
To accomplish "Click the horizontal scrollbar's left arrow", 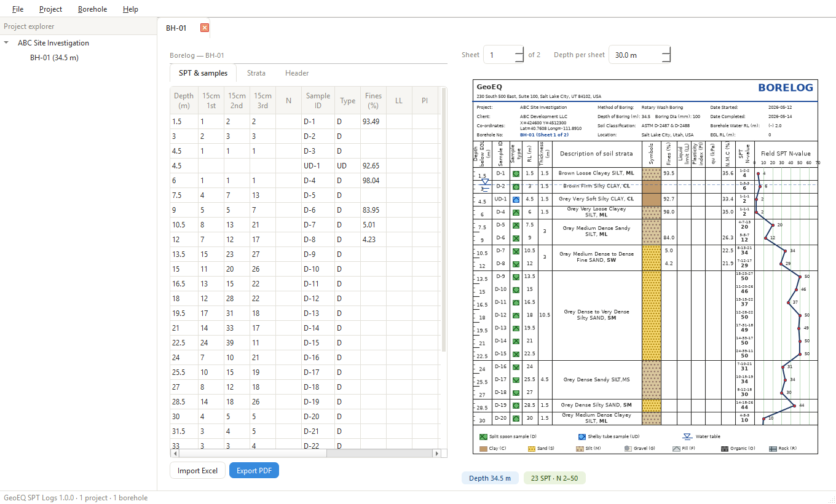I will click(x=175, y=454).
